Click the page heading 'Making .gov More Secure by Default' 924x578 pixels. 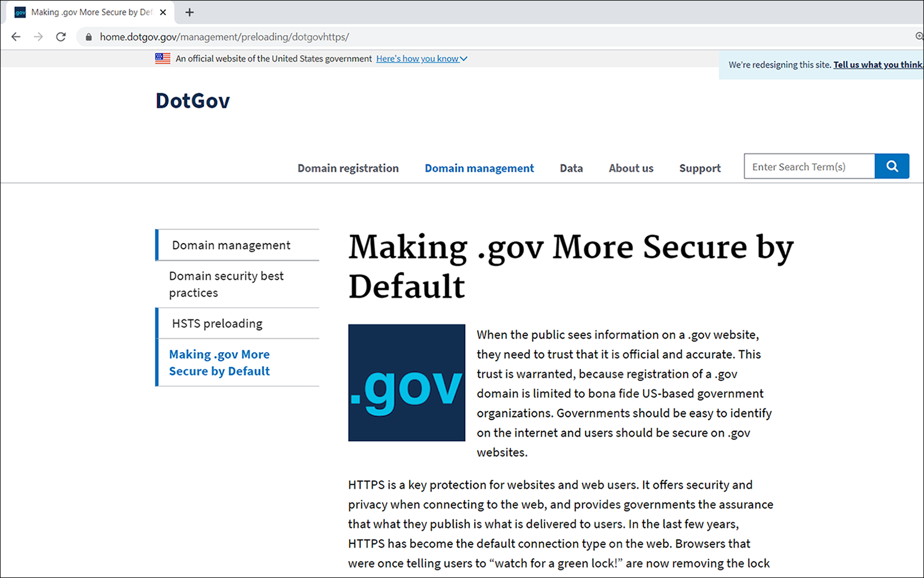pyautogui.click(x=571, y=266)
